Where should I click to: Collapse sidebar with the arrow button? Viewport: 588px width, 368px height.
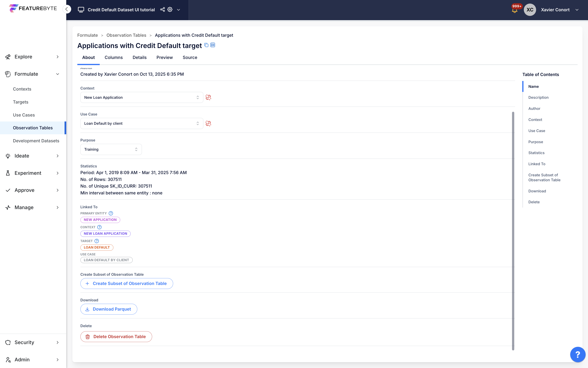tap(67, 9)
